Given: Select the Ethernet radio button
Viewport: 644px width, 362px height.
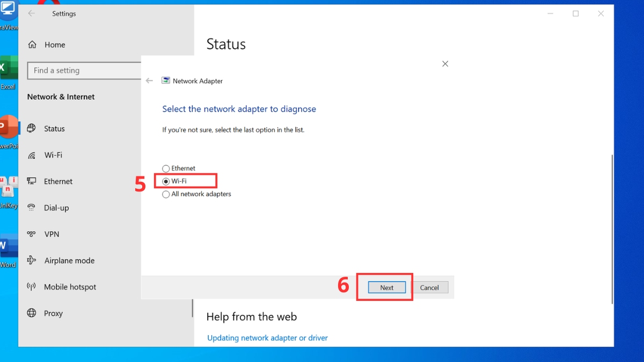Looking at the screenshot, I should click(x=166, y=168).
